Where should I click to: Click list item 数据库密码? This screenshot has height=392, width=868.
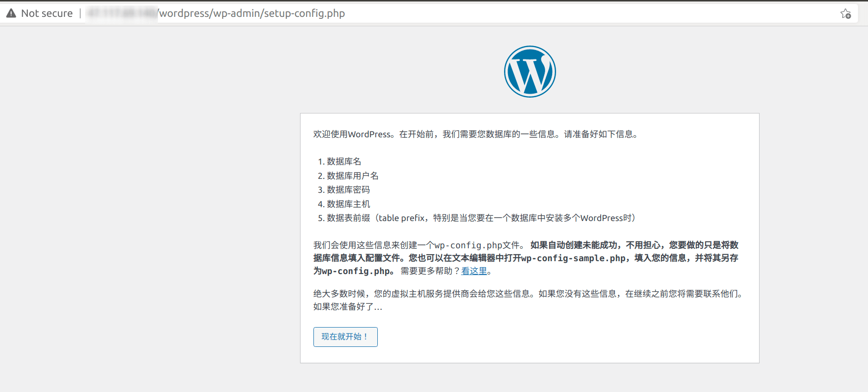click(x=348, y=190)
